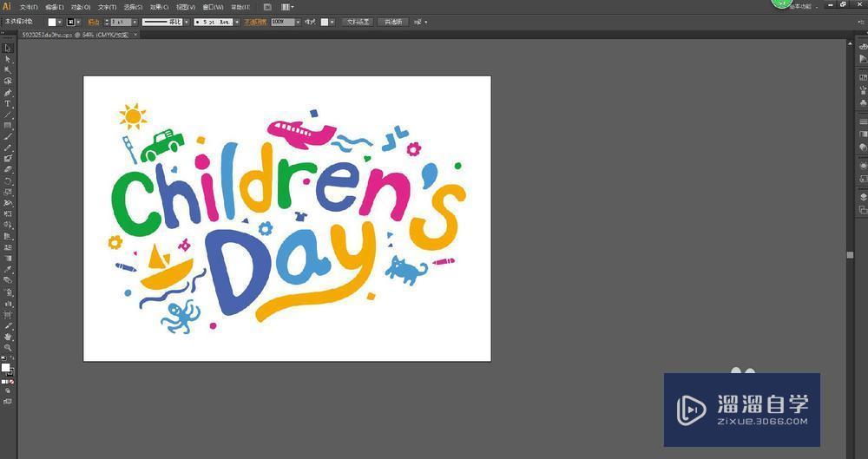Viewport: 868px width, 459px height.
Task: Open the Appearance panel icon
Action: (863, 166)
